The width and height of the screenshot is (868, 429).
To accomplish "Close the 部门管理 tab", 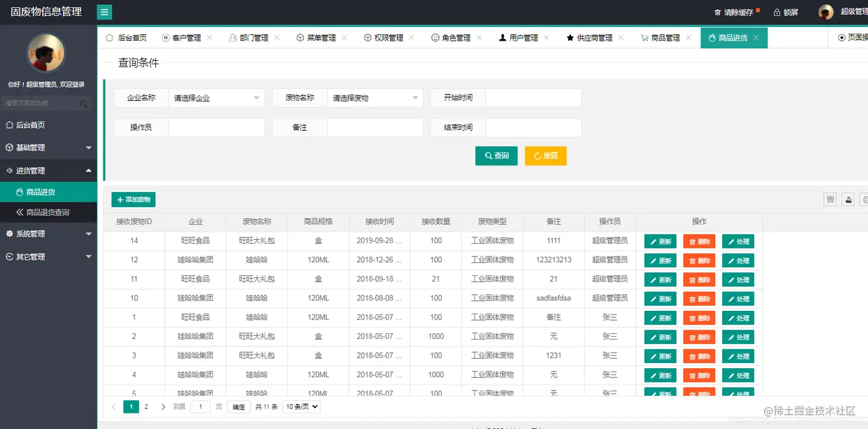I will pyautogui.click(x=277, y=37).
